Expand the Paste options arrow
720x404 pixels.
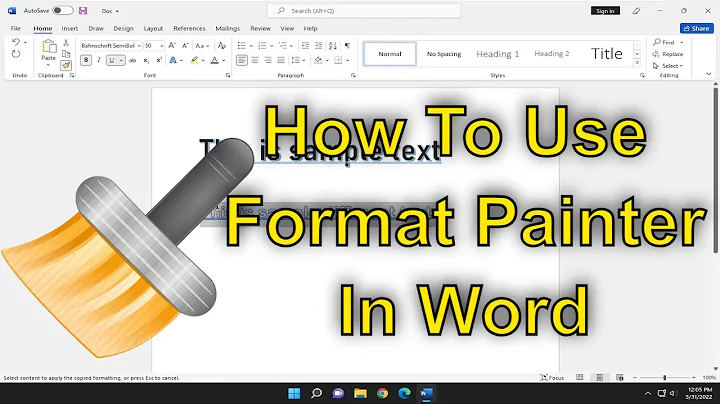[48, 65]
